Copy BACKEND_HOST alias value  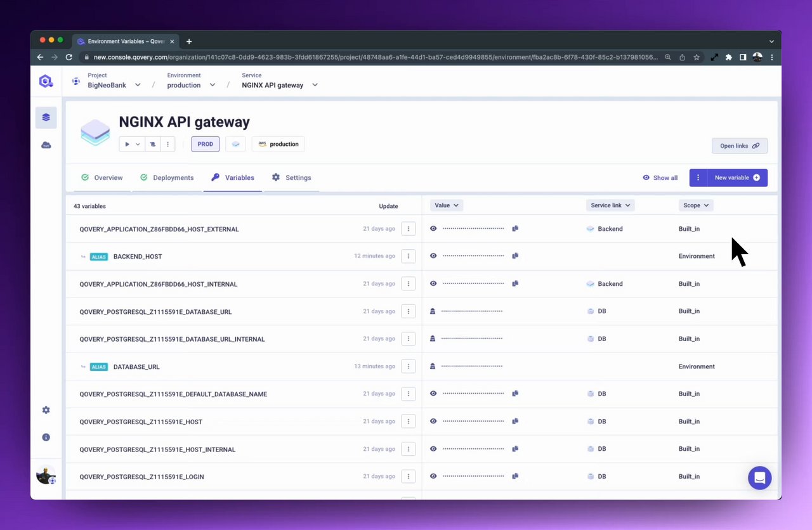click(515, 256)
